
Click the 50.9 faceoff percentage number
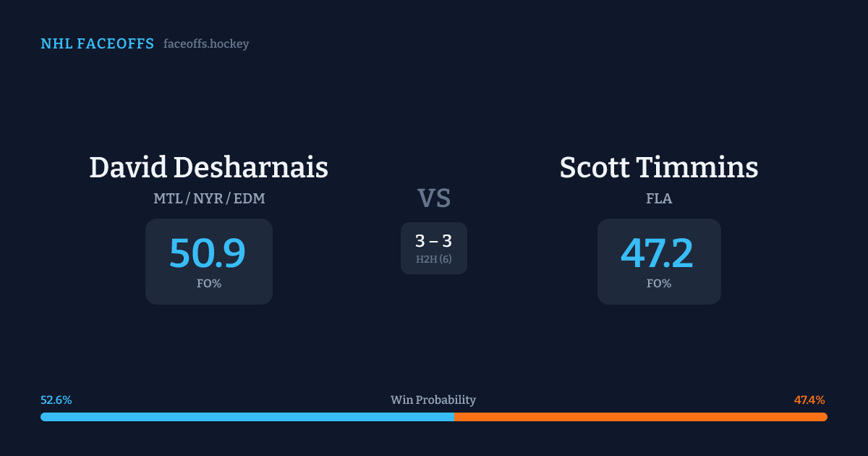pyautogui.click(x=208, y=253)
